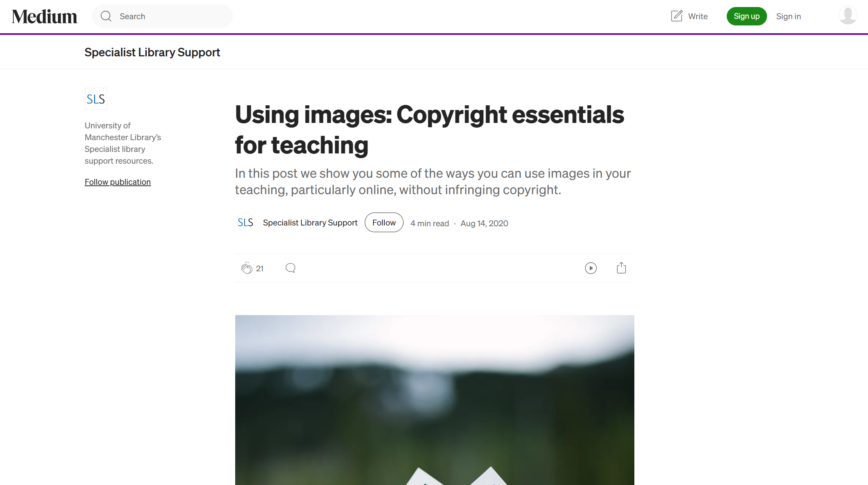Image resolution: width=868 pixels, height=485 pixels.
Task: Open the comments bubble icon
Action: point(290,268)
